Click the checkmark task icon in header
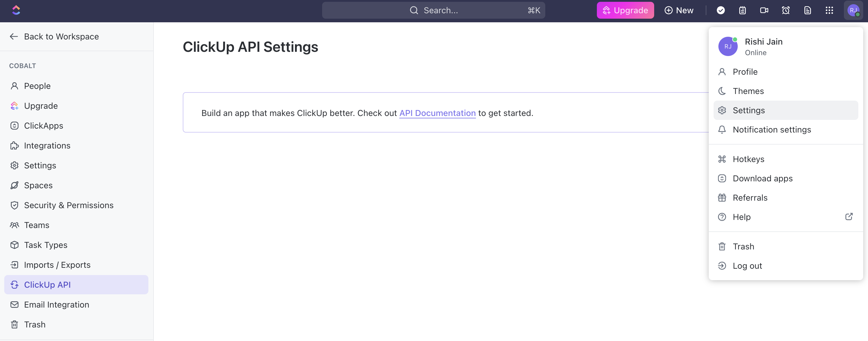 (x=721, y=10)
